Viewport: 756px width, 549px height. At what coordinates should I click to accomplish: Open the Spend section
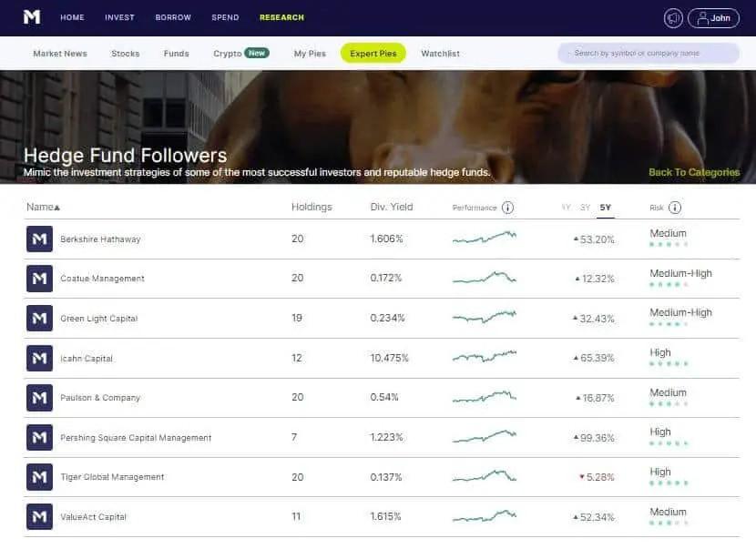coord(225,17)
